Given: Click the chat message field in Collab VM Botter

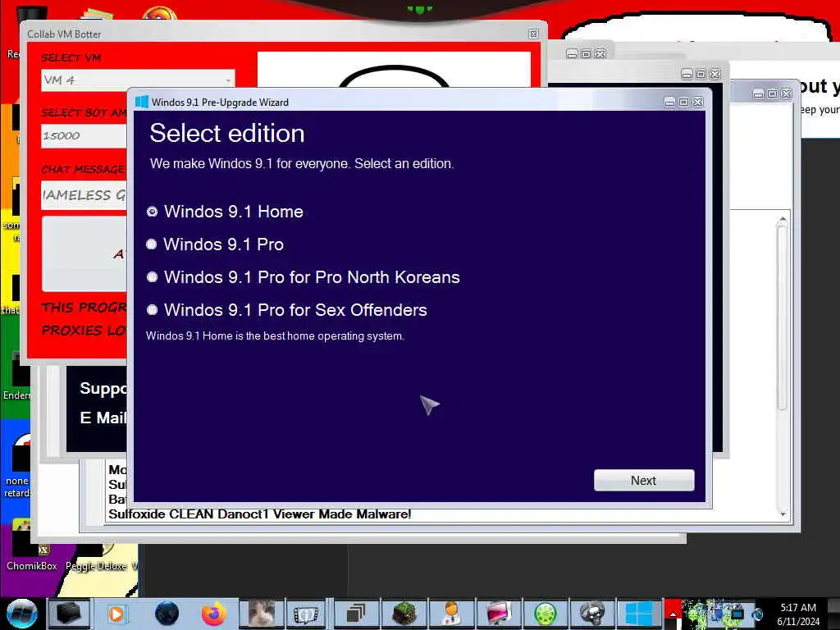Looking at the screenshot, I should coord(84,195).
